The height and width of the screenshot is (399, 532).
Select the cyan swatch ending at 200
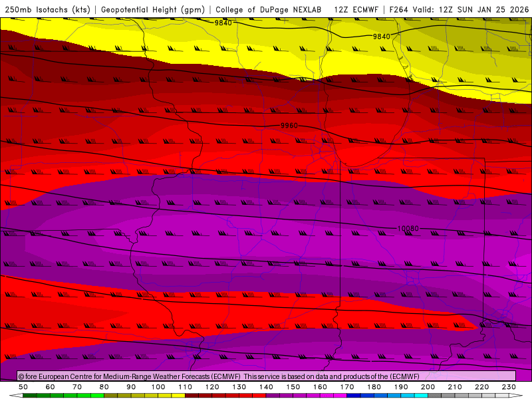pos(421,396)
